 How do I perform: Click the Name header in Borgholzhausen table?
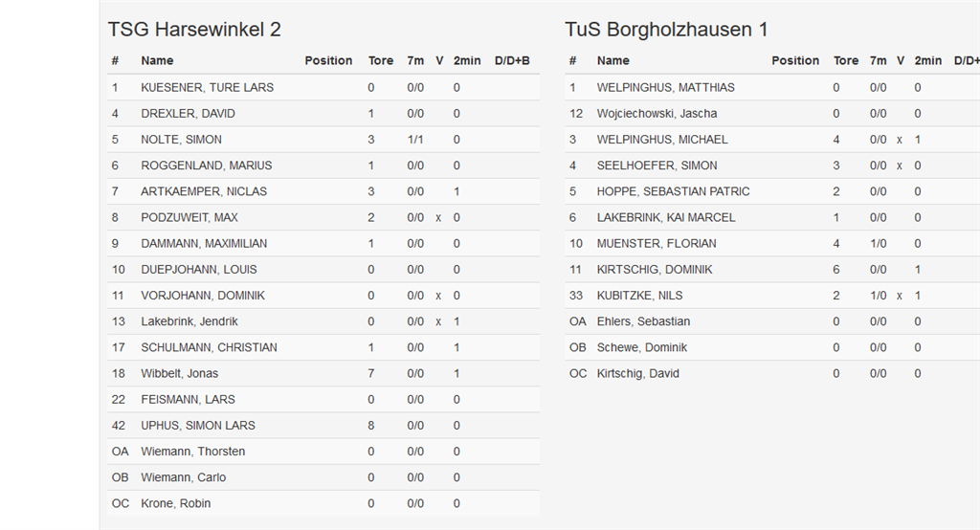[612, 60]
